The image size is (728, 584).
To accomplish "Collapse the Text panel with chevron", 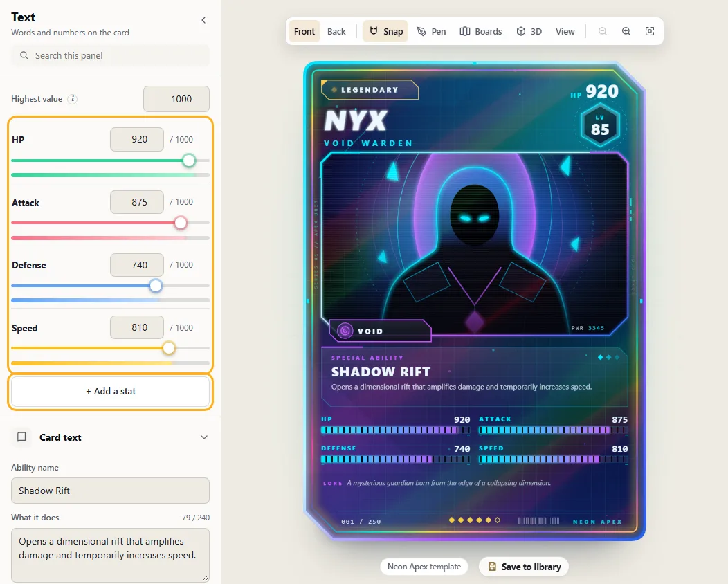I will click(203, 20).
